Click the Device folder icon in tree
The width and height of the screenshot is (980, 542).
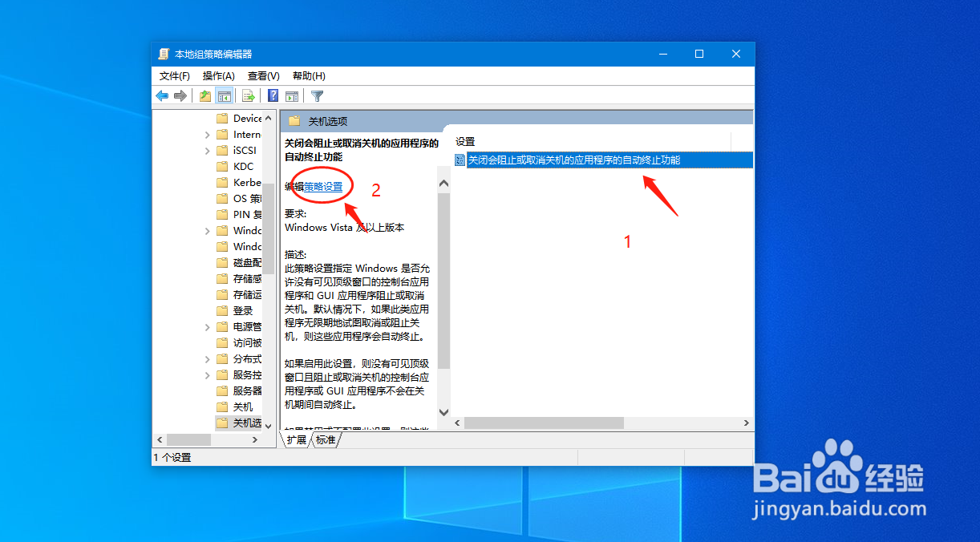[223, 119]
